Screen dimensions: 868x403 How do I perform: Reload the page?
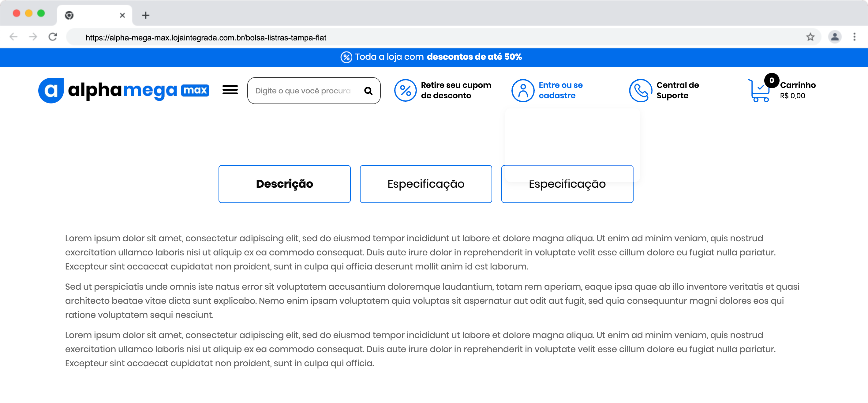pos(53,37)
